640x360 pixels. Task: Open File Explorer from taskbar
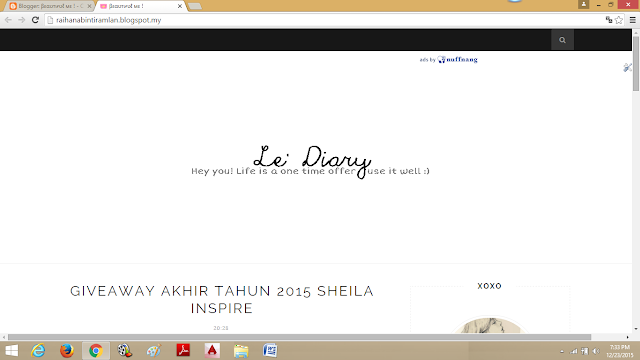[241, 351]
